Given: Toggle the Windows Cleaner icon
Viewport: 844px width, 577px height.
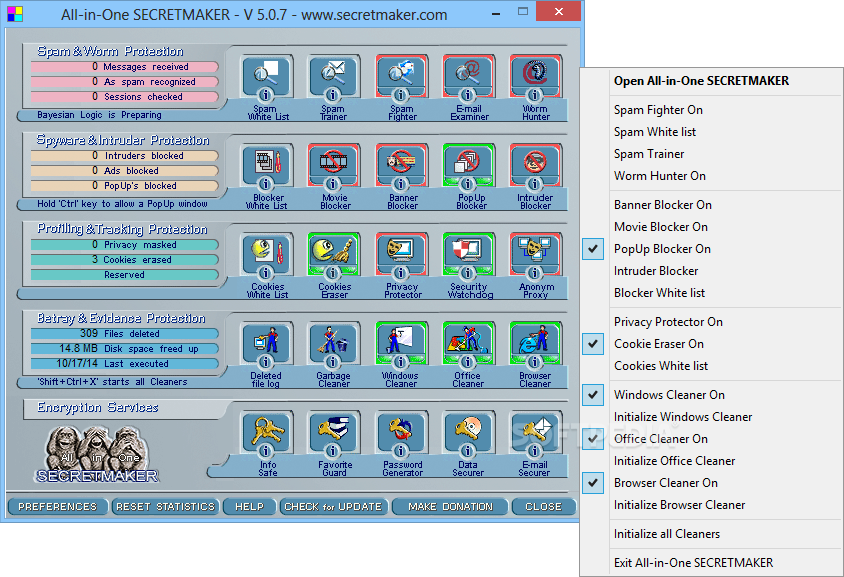Looking at the screenshot, I should (402, 344).
